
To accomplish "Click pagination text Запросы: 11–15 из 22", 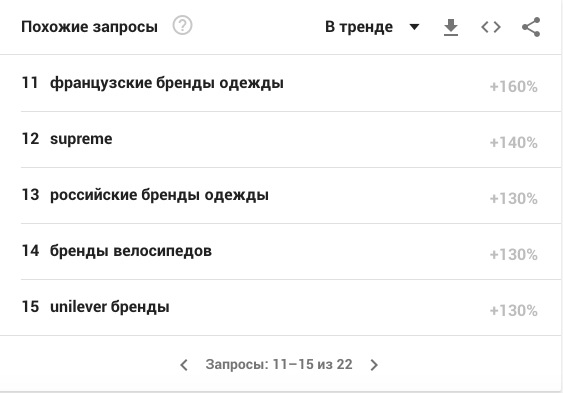I will [x=279, y=364].
